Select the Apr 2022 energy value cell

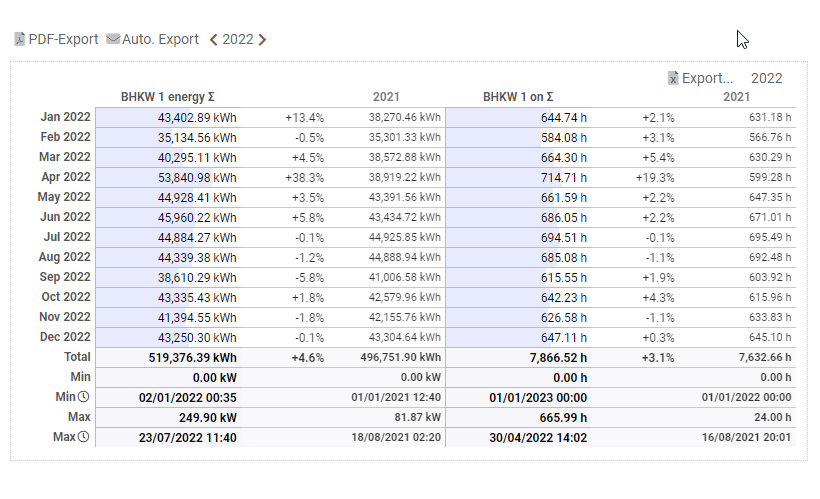click(197, 177)
